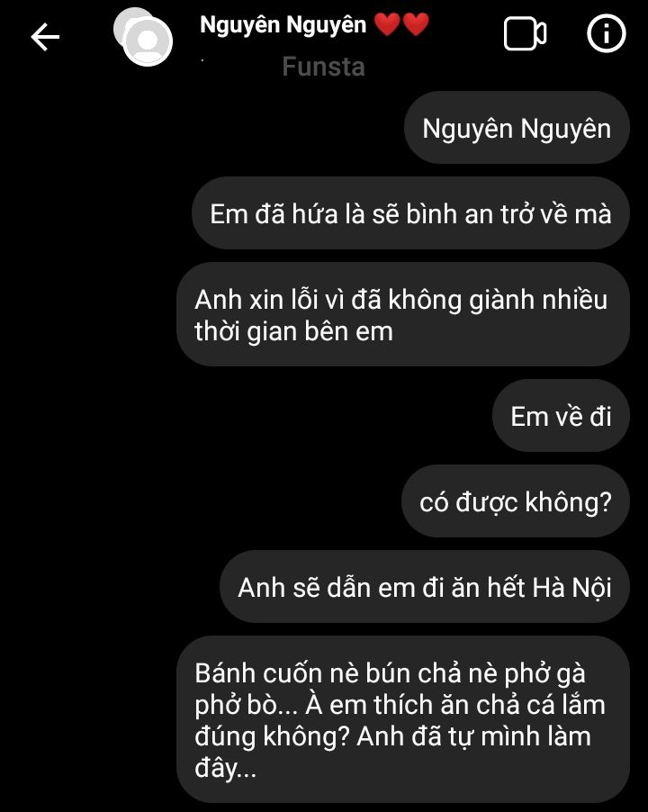This screenshot has height=812, width=648.
Task: Select the 'Em về đi' bubble
Action: 561,416
